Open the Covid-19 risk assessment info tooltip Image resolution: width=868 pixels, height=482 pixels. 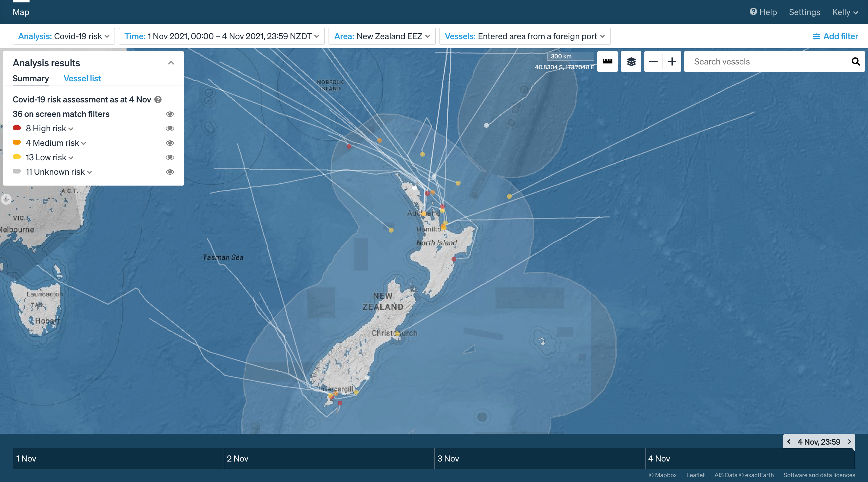point(158,99)
